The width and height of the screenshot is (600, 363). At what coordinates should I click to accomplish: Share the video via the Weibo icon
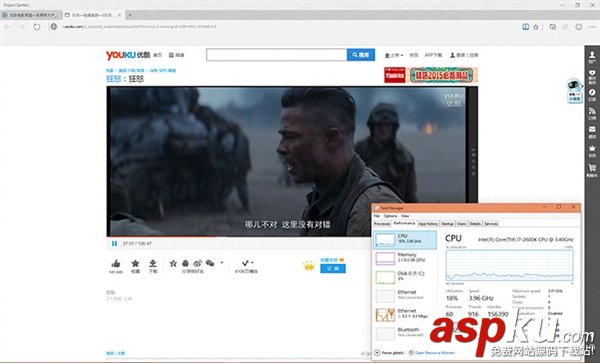(197, 263)
